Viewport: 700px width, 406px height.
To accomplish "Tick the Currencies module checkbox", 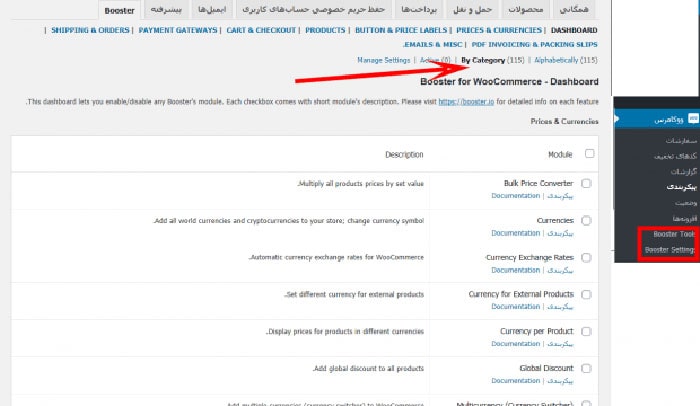I will point(586,220).
